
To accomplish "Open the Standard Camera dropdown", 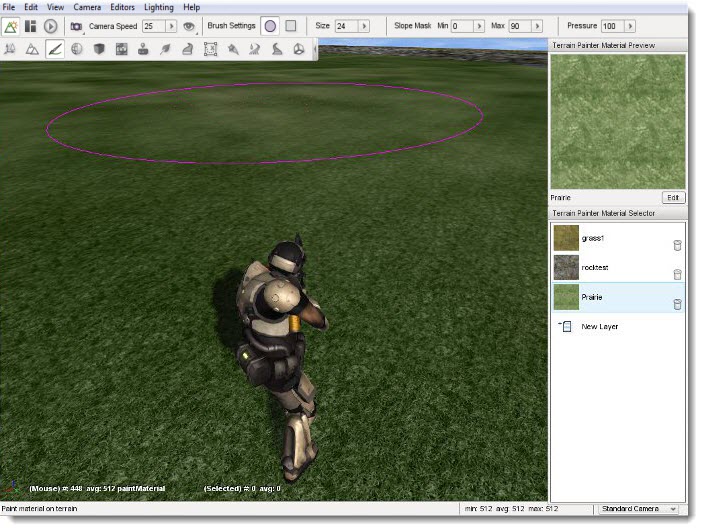I will tap(637, 509).
